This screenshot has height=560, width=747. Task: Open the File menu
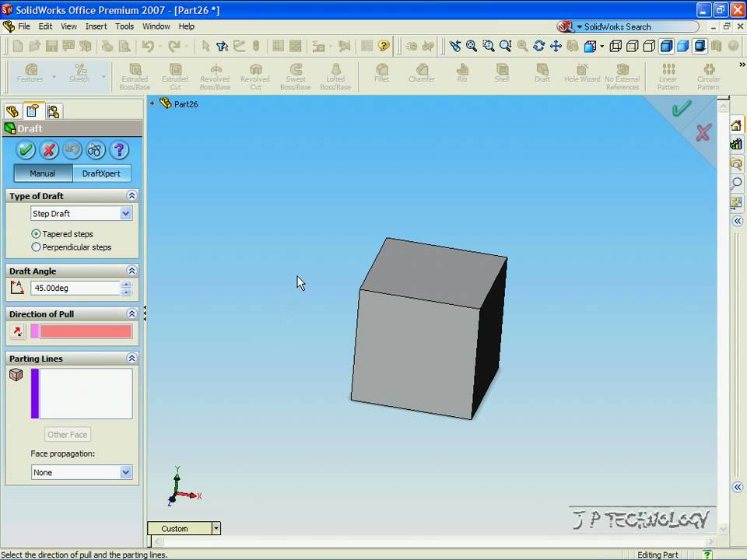click(24, 26)
